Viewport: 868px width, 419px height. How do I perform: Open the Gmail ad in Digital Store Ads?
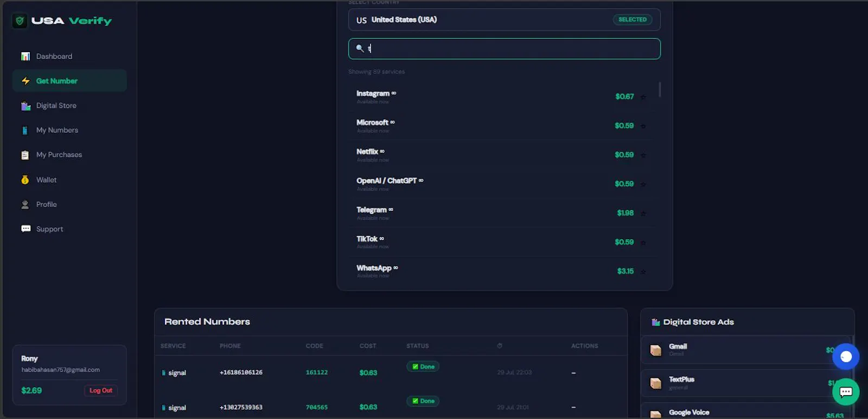click(x=746, y=350)
